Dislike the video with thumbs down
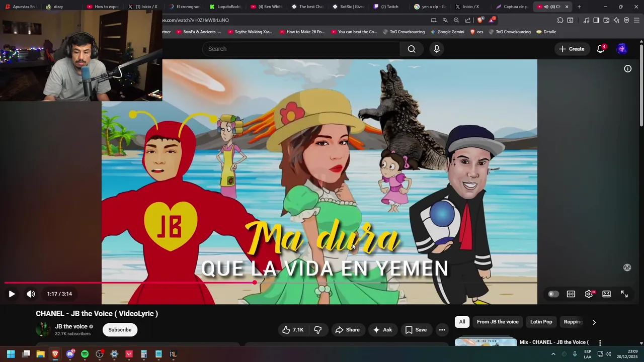Viewport: 644px width, 362px height. click(x=318, y=330)
